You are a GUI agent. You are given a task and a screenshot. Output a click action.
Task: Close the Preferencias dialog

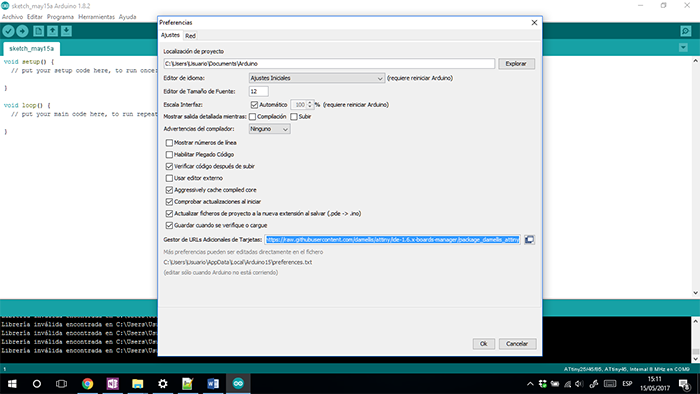point(534,23)
